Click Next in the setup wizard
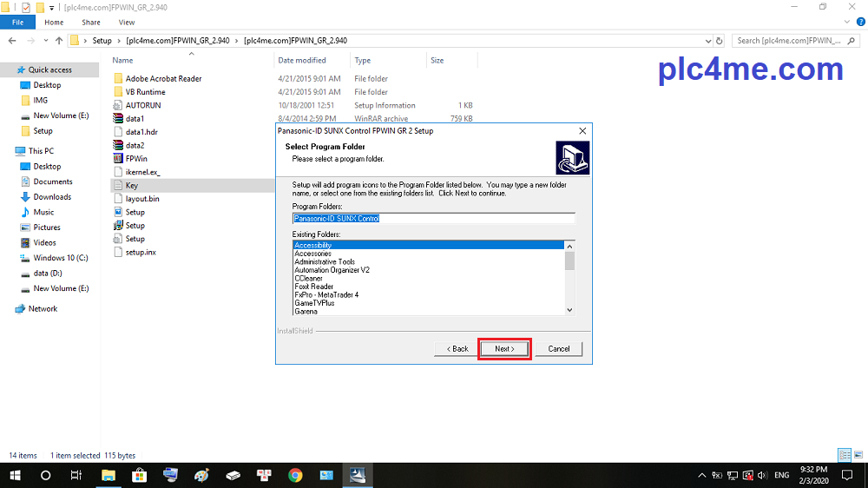868x488 pixels. coord(504,348)
